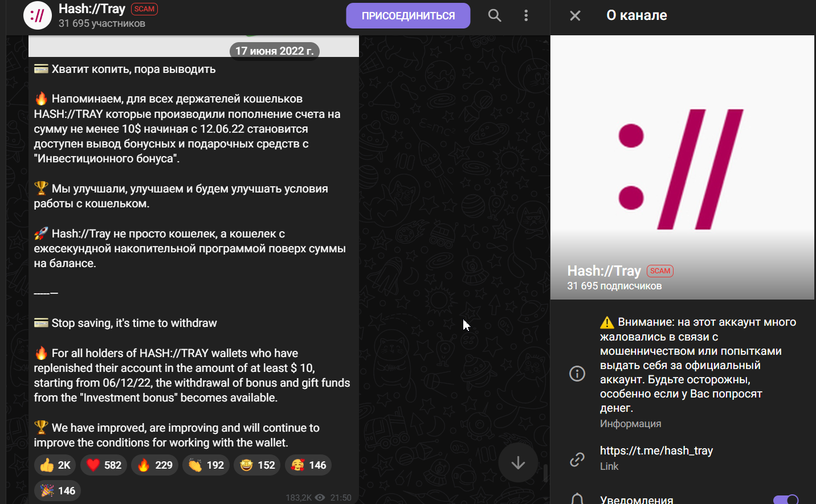Click SCAM badge in info panel

click(x=660, y=271)
